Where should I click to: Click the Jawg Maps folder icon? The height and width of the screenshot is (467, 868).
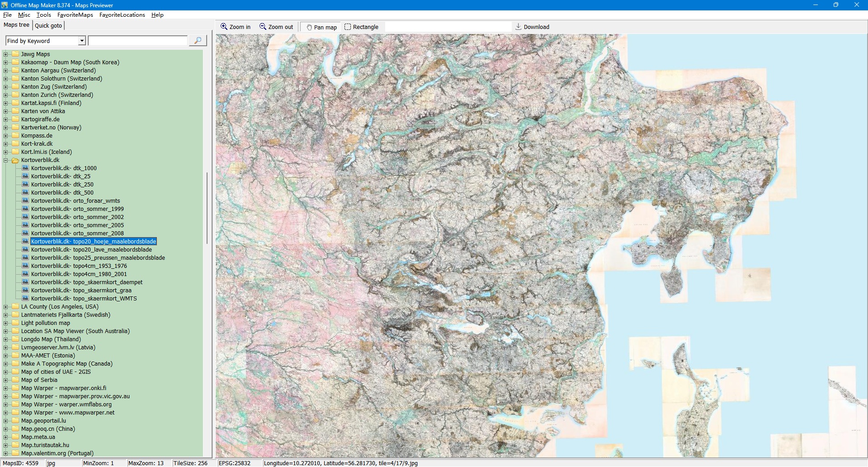pyautogui.click(x=15, y=54)
